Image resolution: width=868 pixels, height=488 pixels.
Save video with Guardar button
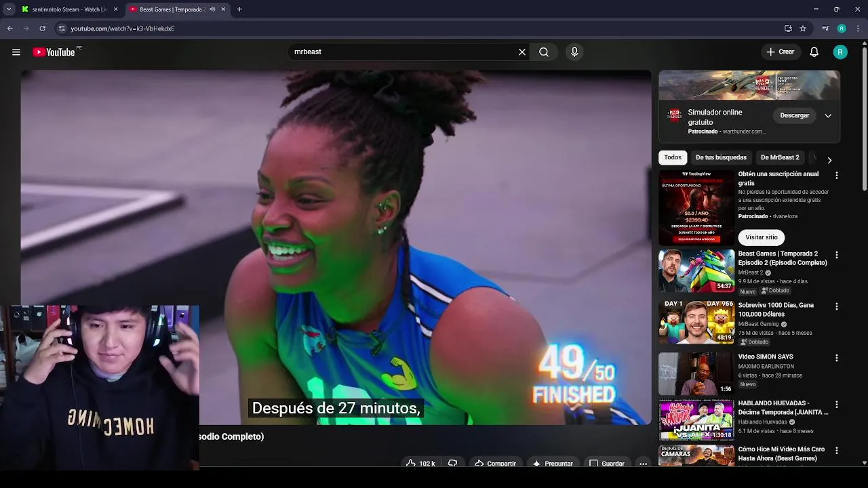pyautogui.click(x=607, y=464)
